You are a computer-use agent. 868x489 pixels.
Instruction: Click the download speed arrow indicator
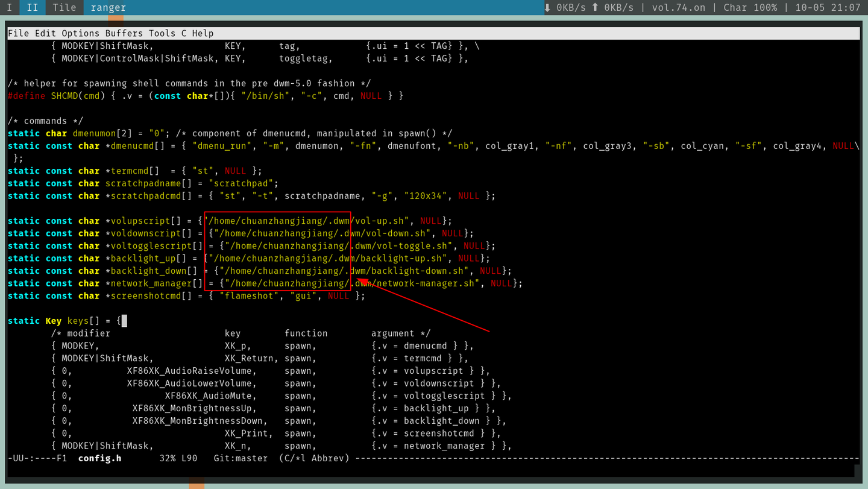[548, 8]
